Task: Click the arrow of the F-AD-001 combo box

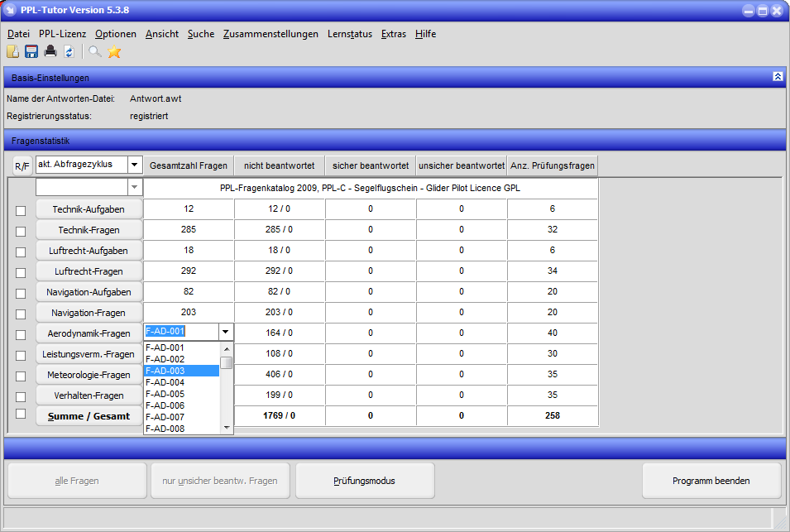Action: pos(226,332)
